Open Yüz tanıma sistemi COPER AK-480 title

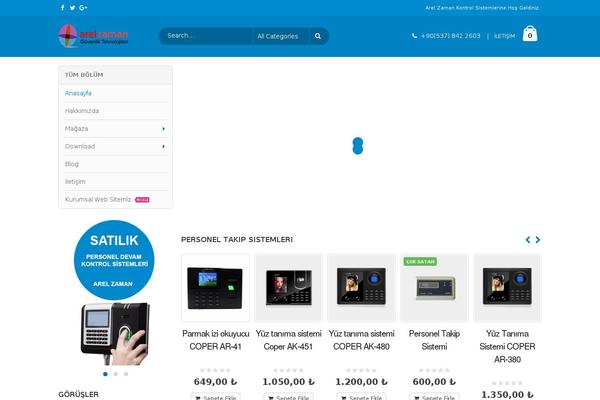(361, 340)
